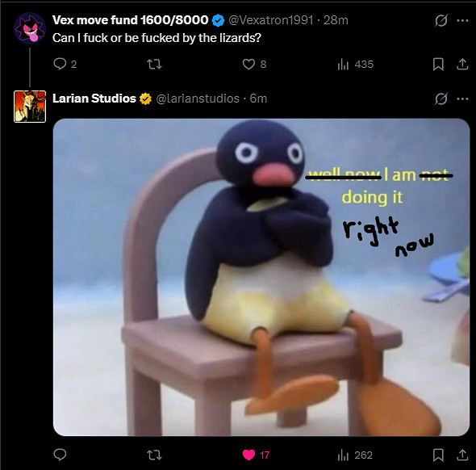Open the Larian Studios profile name
The height and width of the screenshot is (470, 476).
[x=94, y=99]
